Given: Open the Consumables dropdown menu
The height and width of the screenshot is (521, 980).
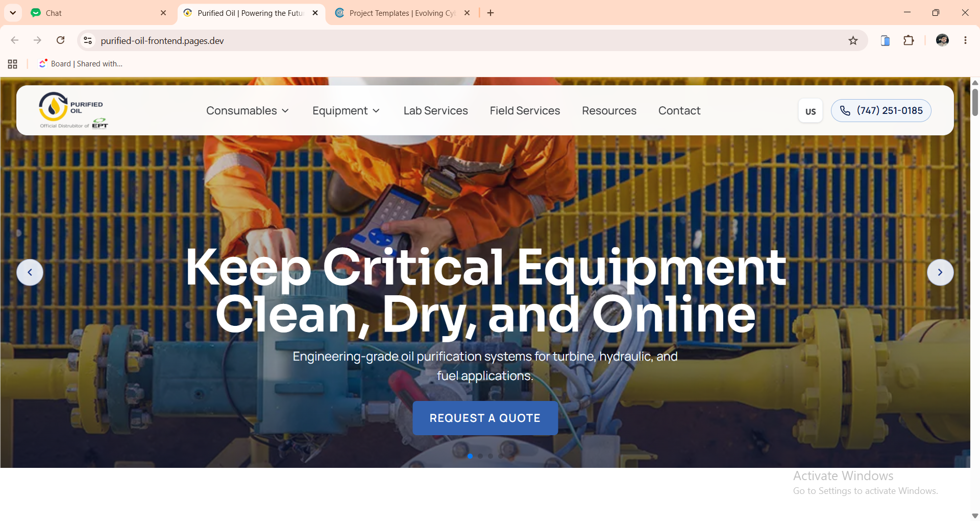Looking at the screenshot, I should pyautogui.click(x=248, y=111).
